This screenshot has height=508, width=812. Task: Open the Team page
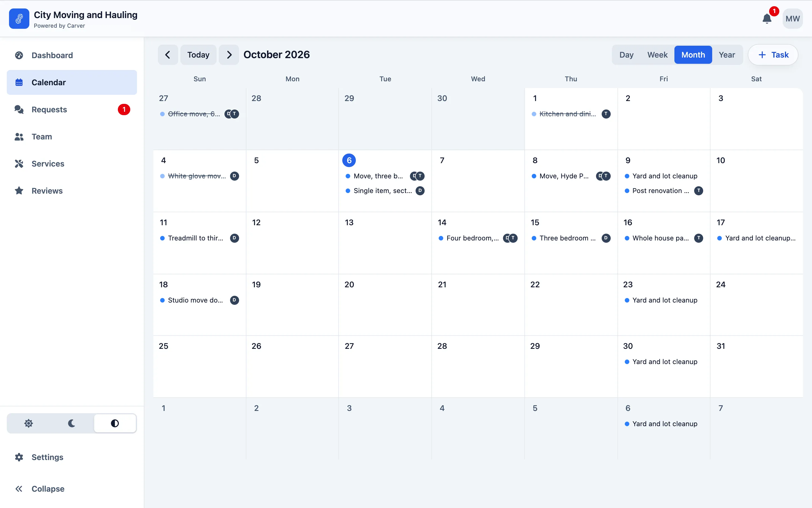point(72,137)
